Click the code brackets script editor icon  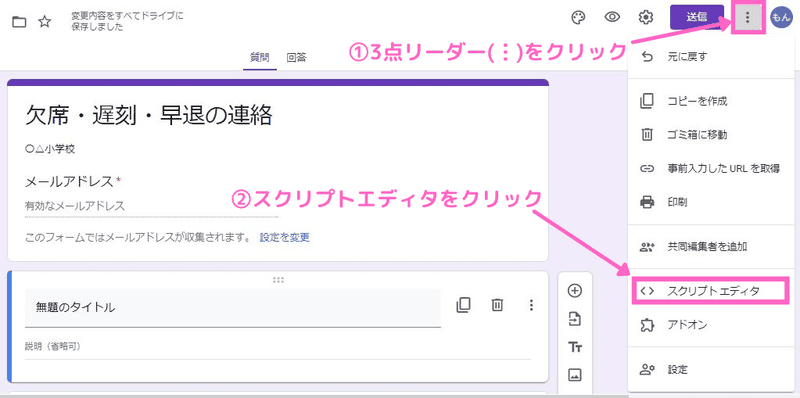click(647, 291)
